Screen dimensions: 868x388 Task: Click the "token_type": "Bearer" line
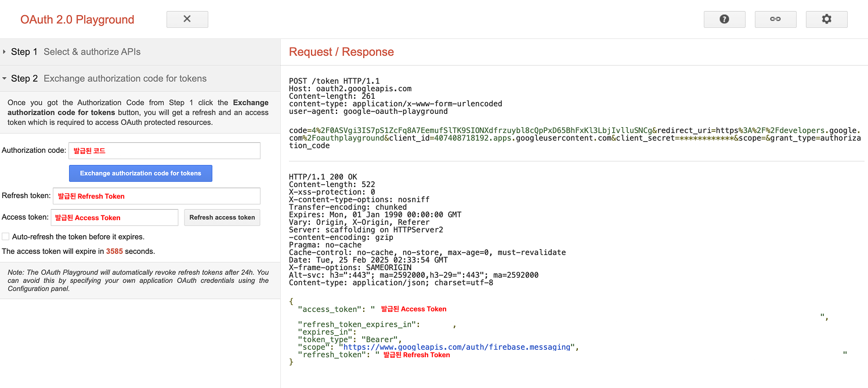(350, 339)
